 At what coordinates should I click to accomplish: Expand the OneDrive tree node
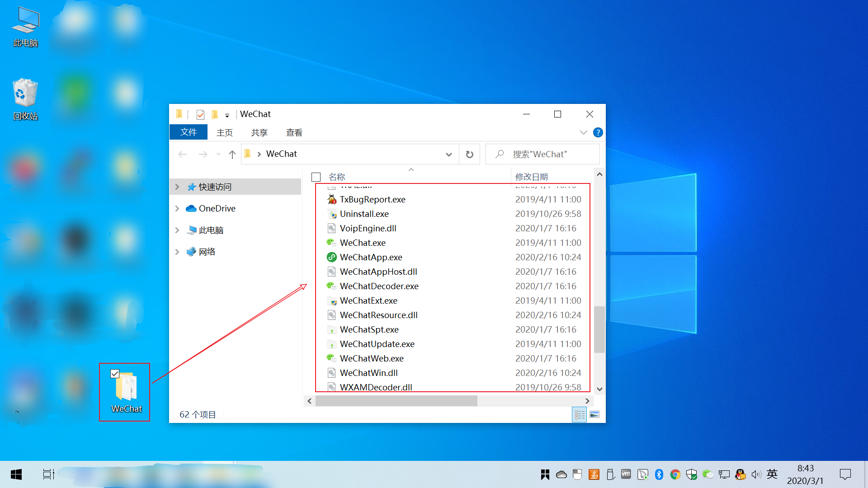(177, 208)
